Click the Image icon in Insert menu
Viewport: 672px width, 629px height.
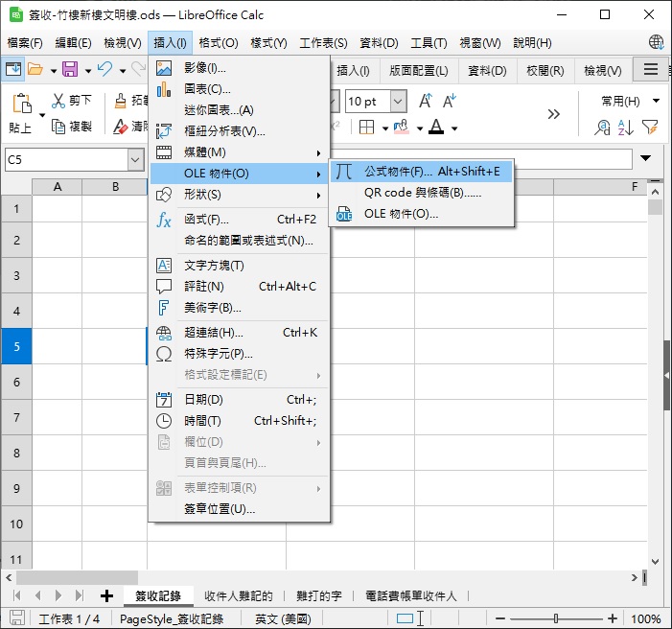pos(164,68)
